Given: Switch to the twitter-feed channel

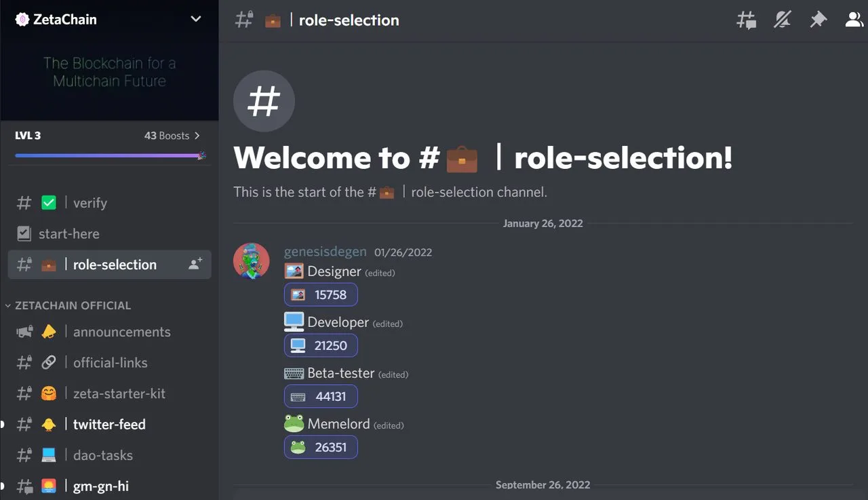Looking at the screenshot, I should 109,424.
